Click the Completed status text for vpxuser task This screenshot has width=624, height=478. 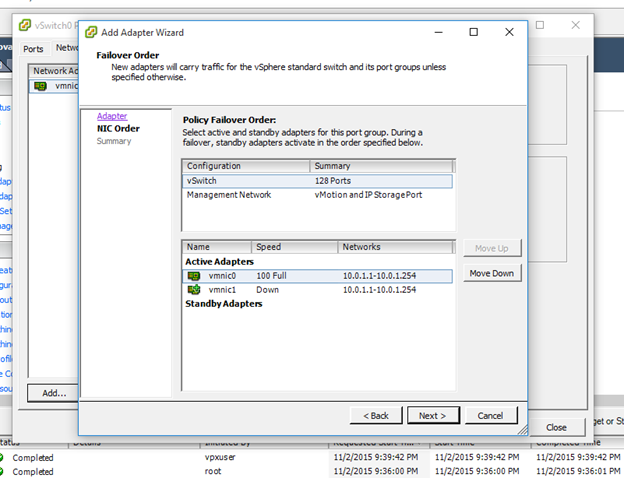coord(33,458)
